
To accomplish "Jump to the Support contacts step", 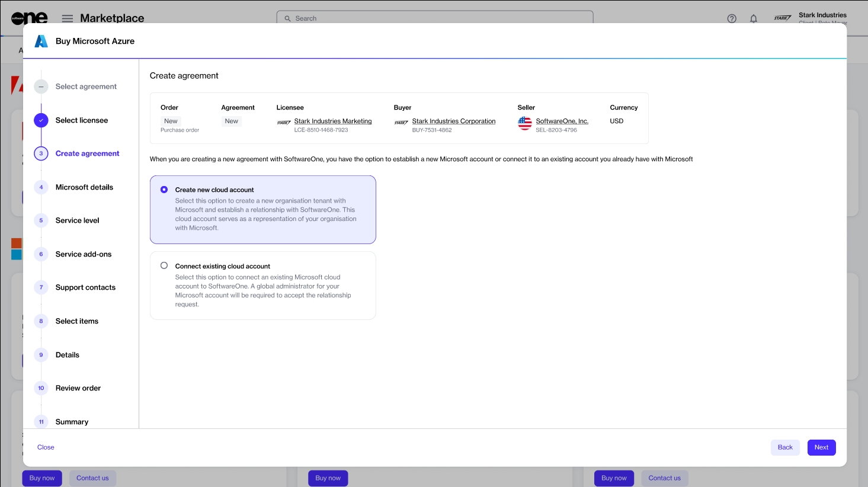I will click(85, 287).
